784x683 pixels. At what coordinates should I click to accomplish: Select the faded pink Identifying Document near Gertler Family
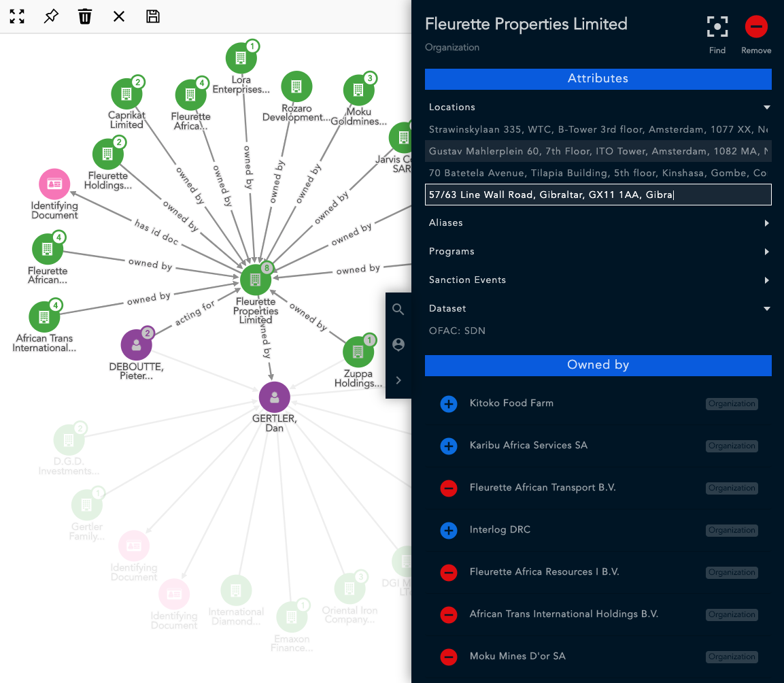coord(134,546)
